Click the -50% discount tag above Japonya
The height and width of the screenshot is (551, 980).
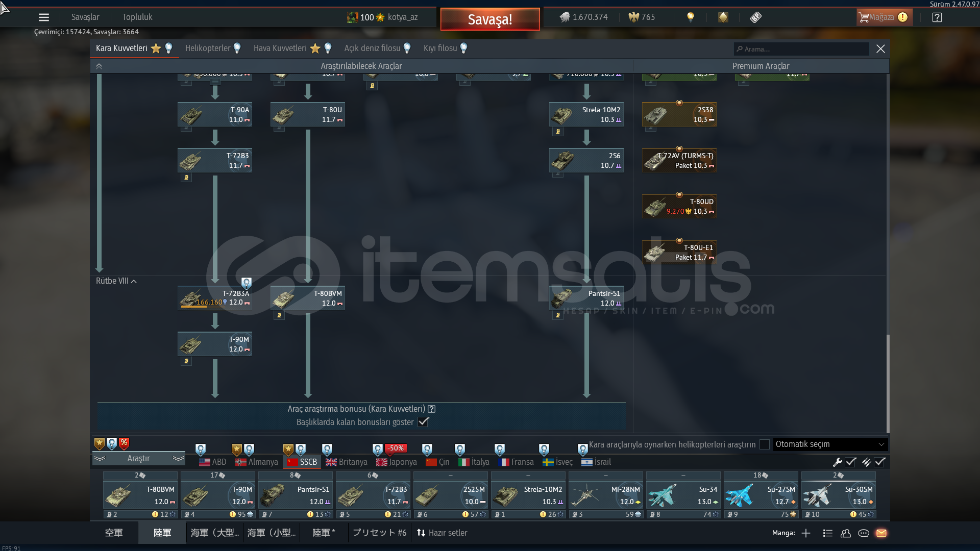[x=396, y=448]
